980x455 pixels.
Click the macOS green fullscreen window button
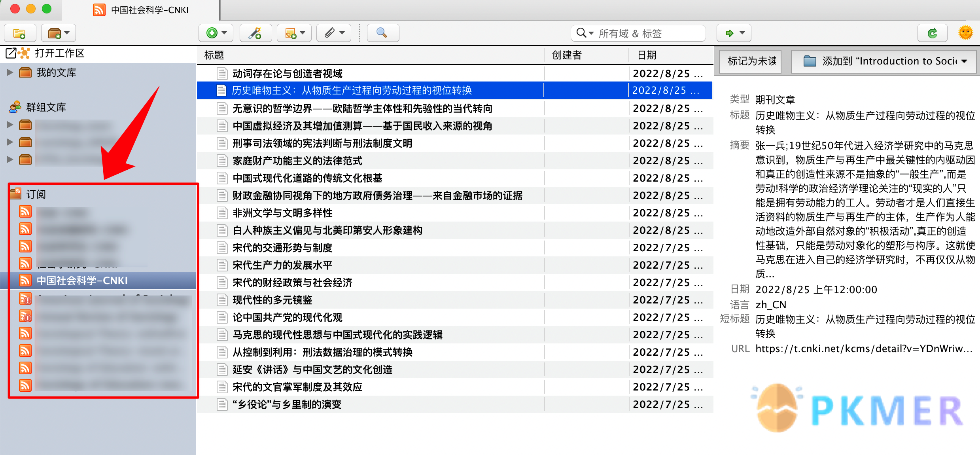click(x=47, y=9)
